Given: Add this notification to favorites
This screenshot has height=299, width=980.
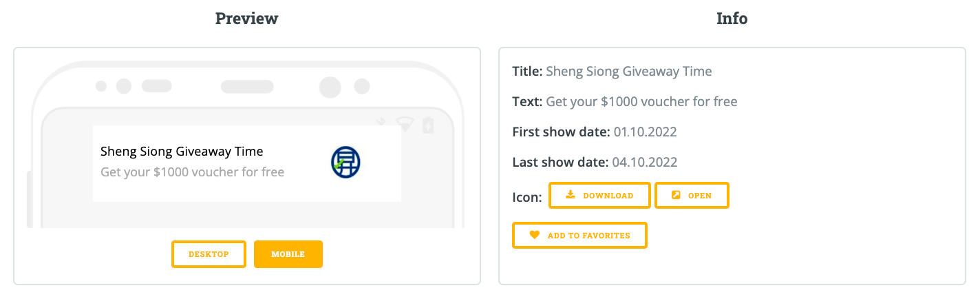Looking at the screenshot, I should point(580,235).
